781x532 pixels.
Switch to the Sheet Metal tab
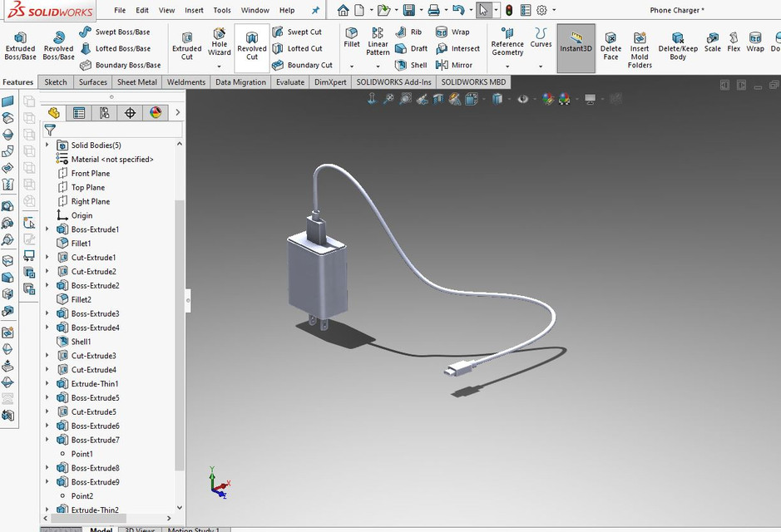(137, 81)
